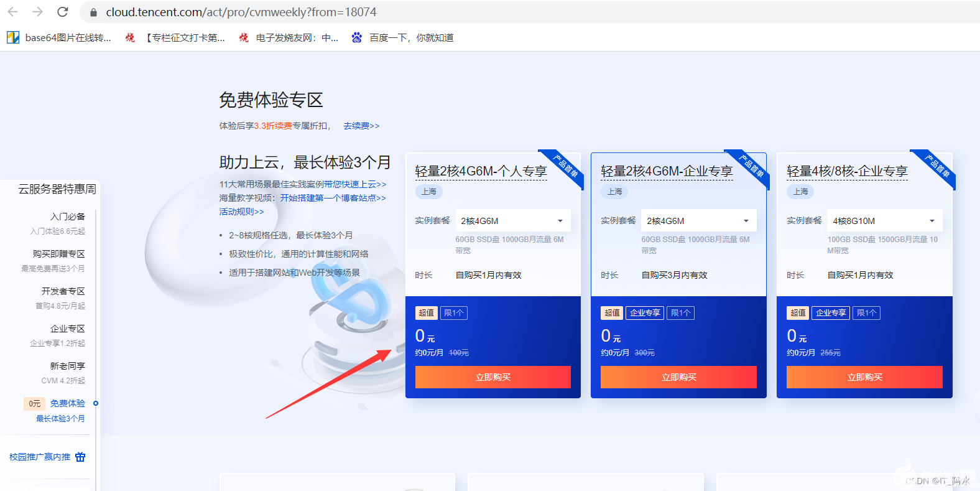Click 限1个 tag on 个人专享 card

454,313
